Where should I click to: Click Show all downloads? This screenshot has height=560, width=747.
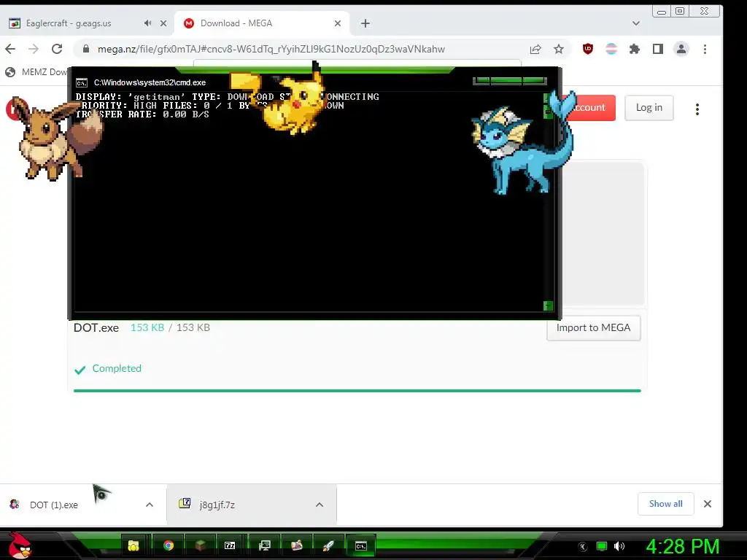665,504
